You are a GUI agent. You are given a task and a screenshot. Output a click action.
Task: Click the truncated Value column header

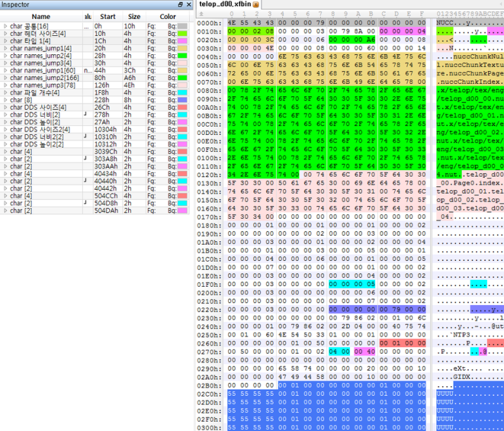88,17
